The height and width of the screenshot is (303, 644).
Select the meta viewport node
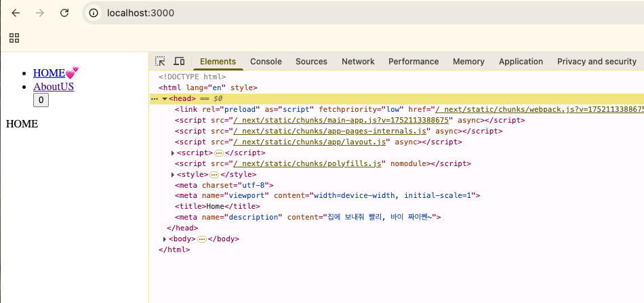[x=327, y=195]
